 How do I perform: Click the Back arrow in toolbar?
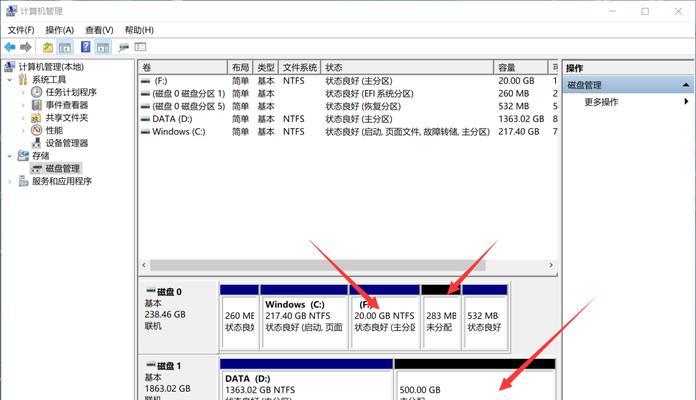10,47
